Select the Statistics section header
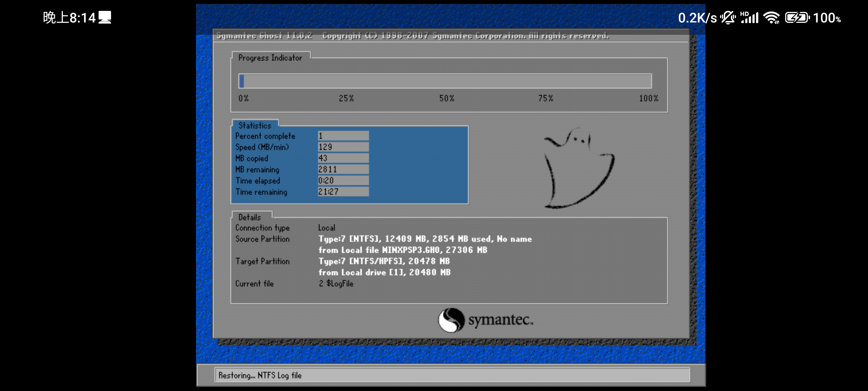The height and width of the screenshot is (391, 868). [255, 125]
